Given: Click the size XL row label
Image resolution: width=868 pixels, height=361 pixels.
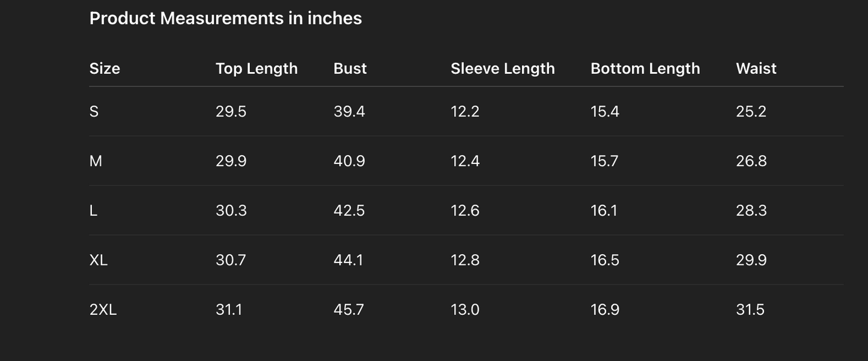Looking at the screenshot, I should pyautogui.click(x=99, y=260).
